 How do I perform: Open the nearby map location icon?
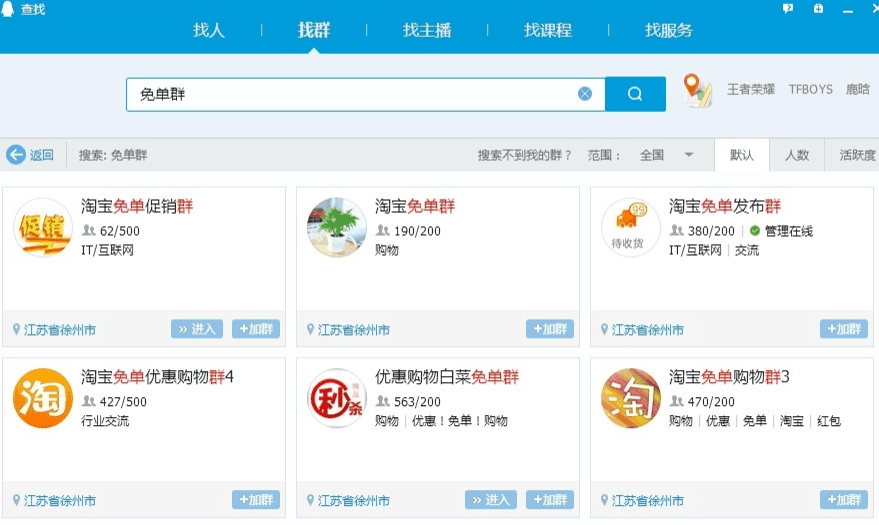[x=697, y=90]
